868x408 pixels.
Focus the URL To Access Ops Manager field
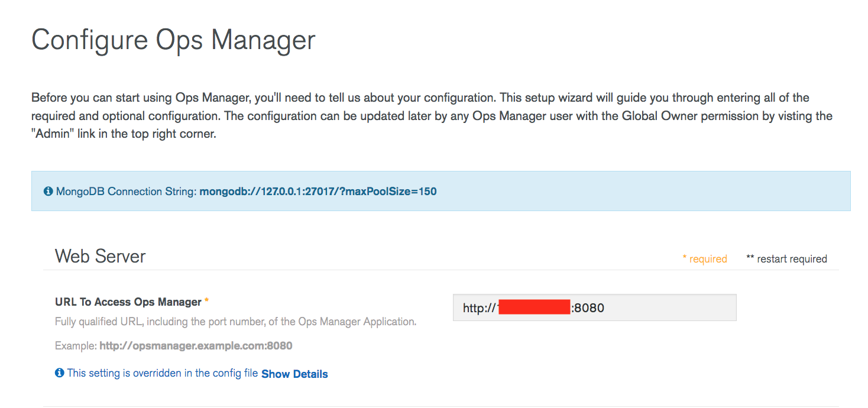point(594,307)
